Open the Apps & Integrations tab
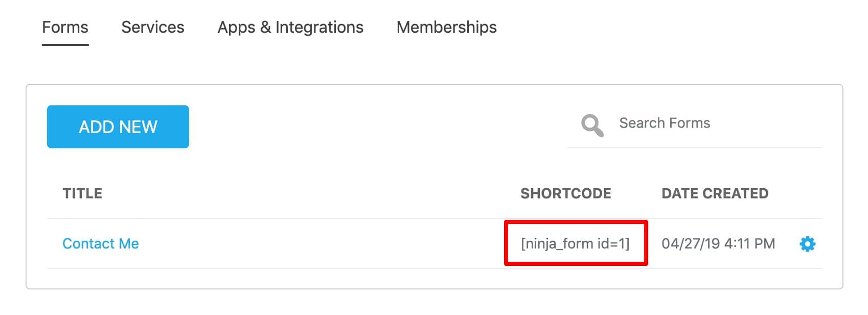 point(290,27)
